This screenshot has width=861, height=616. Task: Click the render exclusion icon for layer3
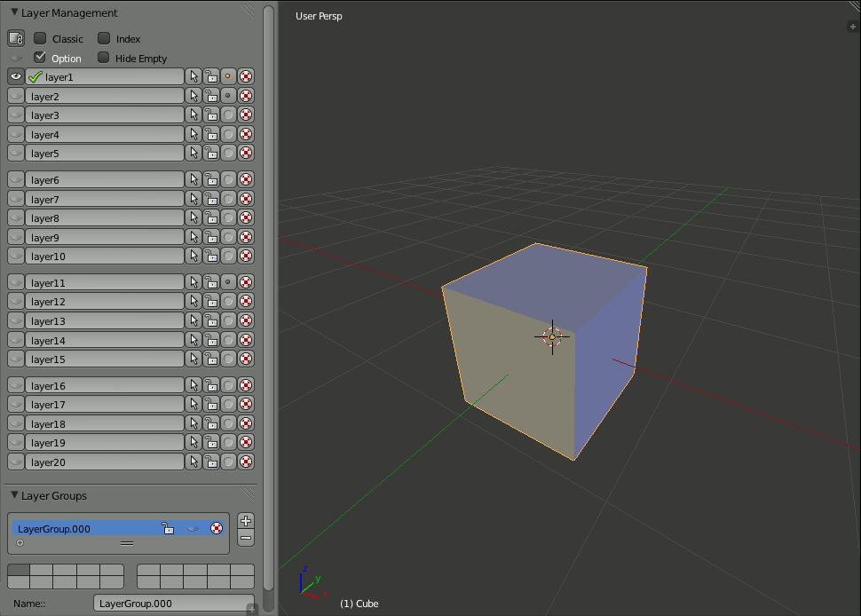point(245,115)
